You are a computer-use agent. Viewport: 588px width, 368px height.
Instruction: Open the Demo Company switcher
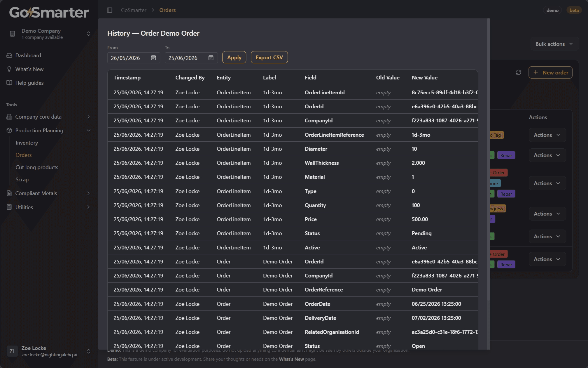(49, 34)
